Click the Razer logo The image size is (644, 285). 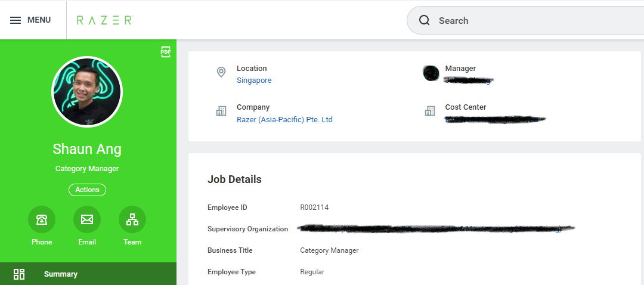105,20
